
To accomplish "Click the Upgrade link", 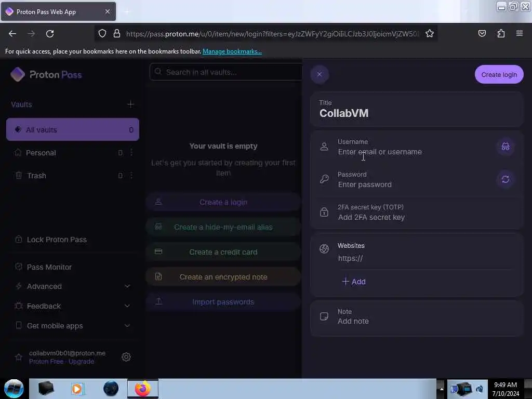I will point(81,362).
